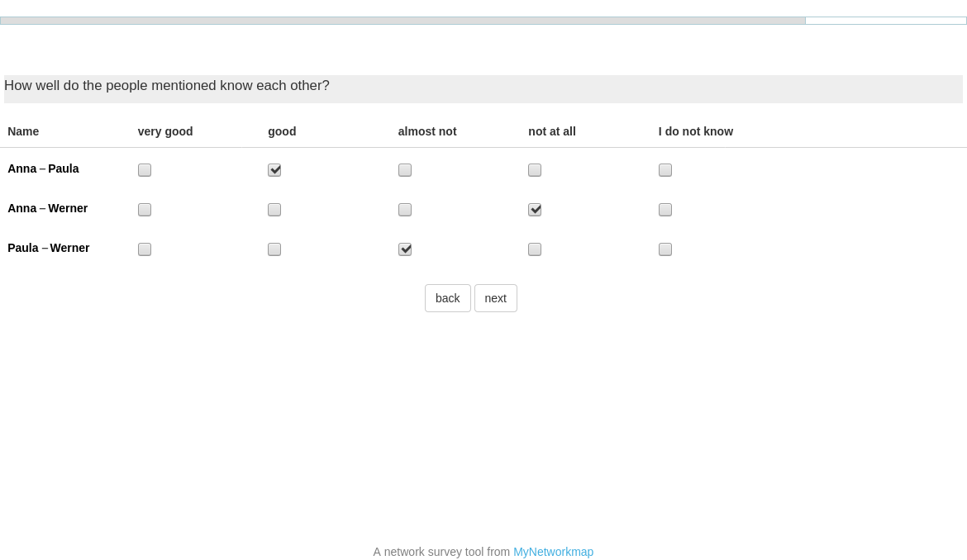Click the 'Anna – Werner' row label
This screenshot has height=560, width=967.
[47, 208]
